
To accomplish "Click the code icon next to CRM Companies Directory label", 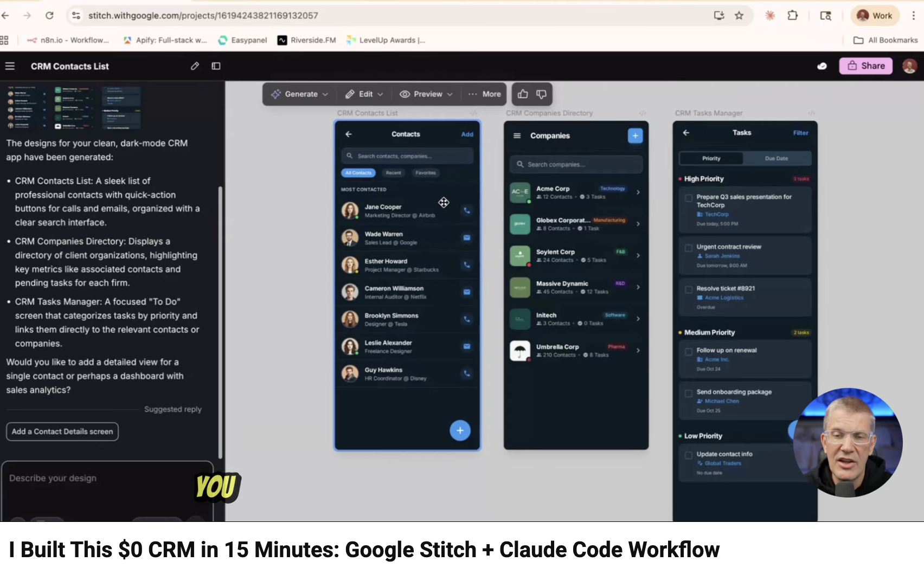I will click(x=643, y=113).
